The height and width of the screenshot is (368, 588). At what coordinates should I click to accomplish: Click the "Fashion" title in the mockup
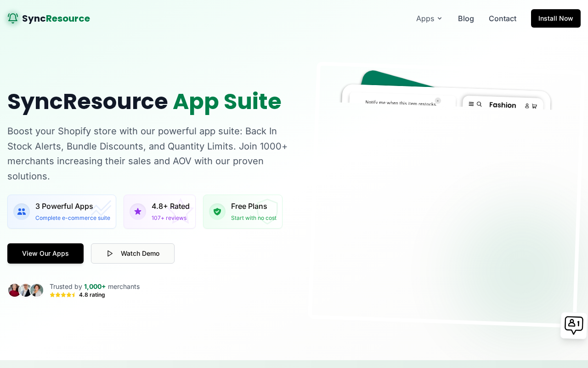[x=503, y=105]
